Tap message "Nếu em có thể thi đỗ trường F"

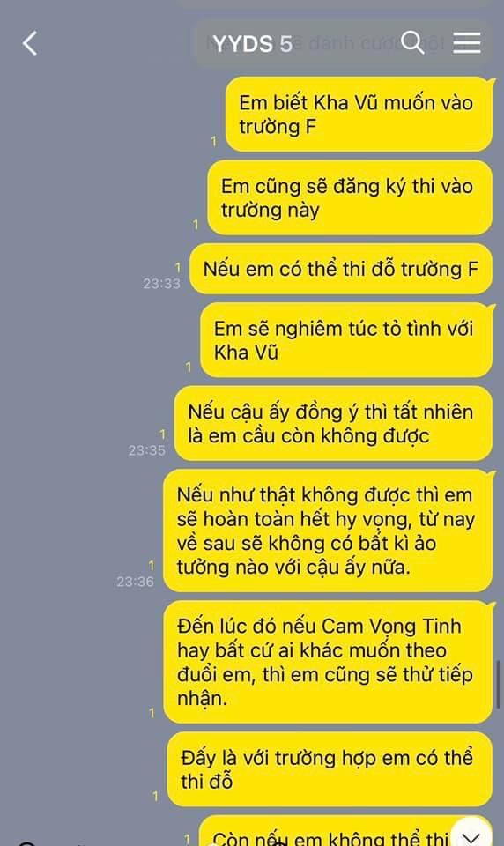click(341, 269)
